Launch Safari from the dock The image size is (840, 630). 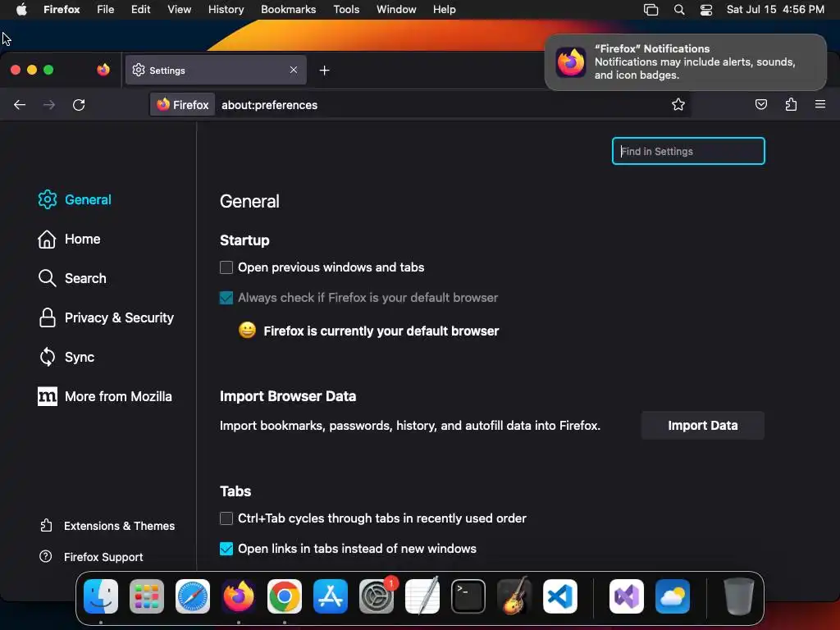193,596
